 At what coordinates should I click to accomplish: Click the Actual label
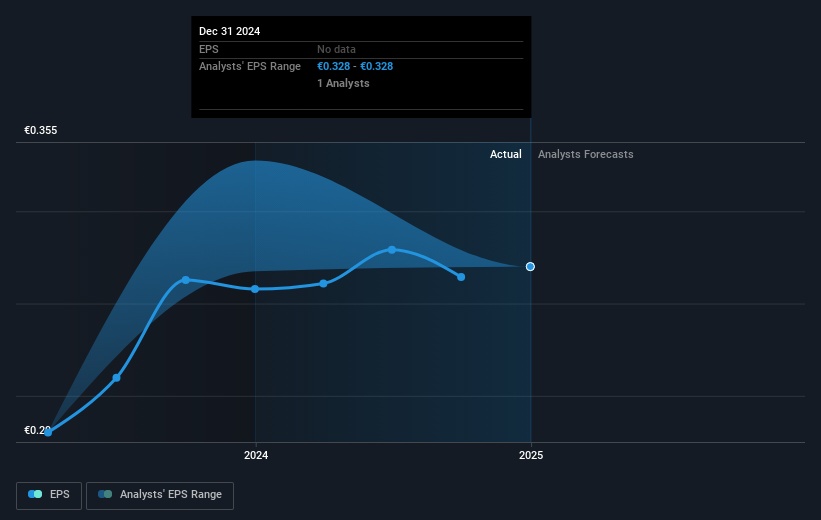coord(505,154)
